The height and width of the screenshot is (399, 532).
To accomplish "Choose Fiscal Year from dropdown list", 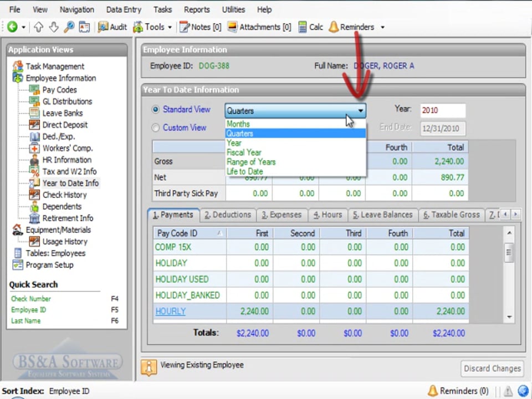I will [244, 152].
